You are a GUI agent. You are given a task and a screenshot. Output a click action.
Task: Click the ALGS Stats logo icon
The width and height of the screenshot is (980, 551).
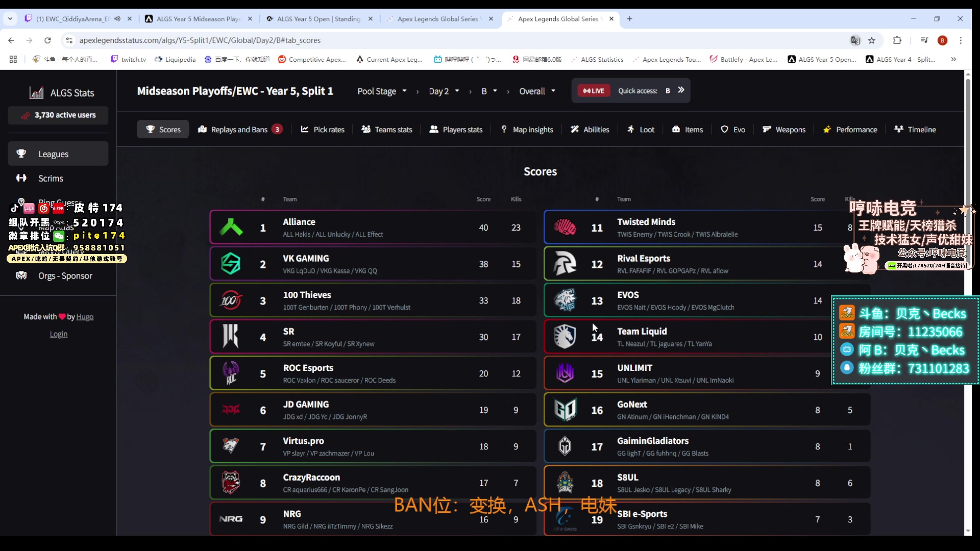point(36,92)
